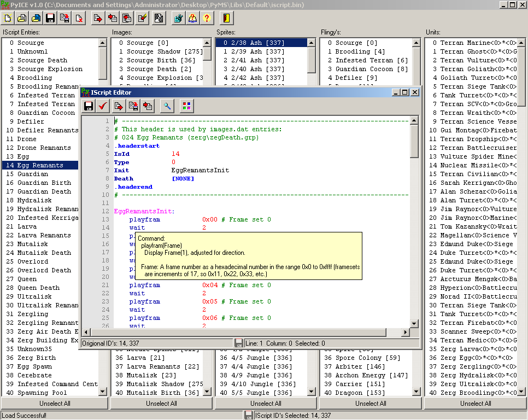This screenshot has height=420, width=528.
Task: Open the script editor pencil icon
Action: (142, 18)
